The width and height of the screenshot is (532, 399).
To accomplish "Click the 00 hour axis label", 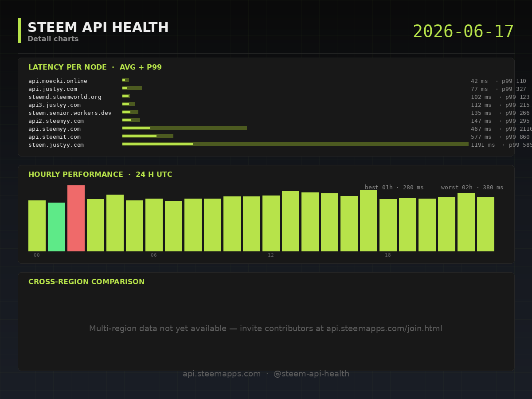I will click(x=37, y=255).
